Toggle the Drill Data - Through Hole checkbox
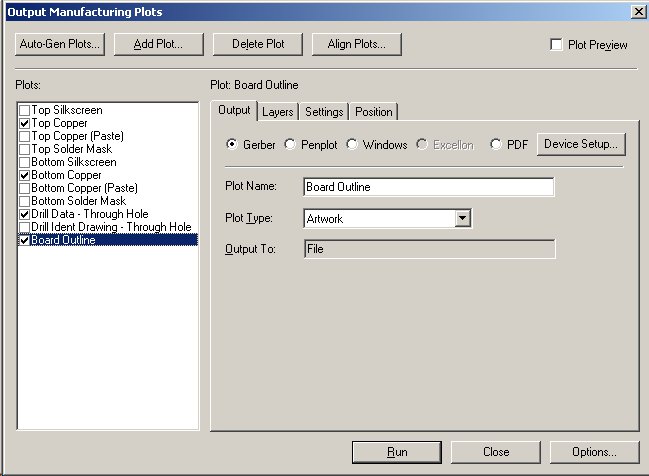Screen dimensions: 649x476 coord(24,214)
